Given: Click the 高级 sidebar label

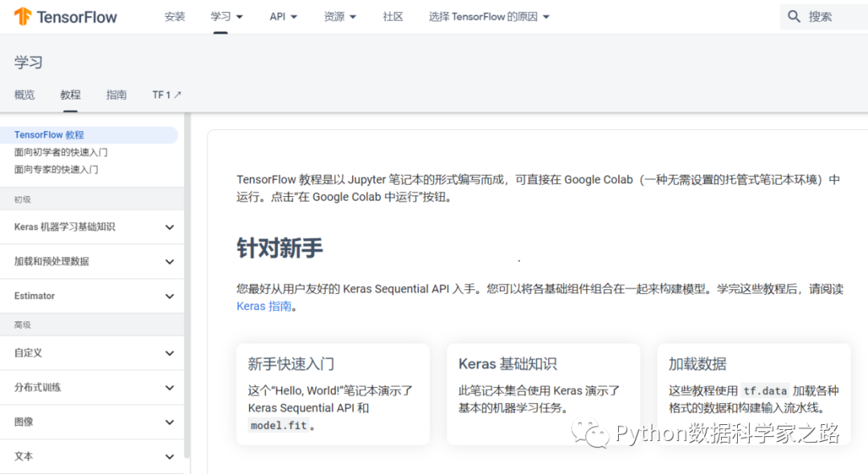Looking at the screenshot, I should point(23,325).
